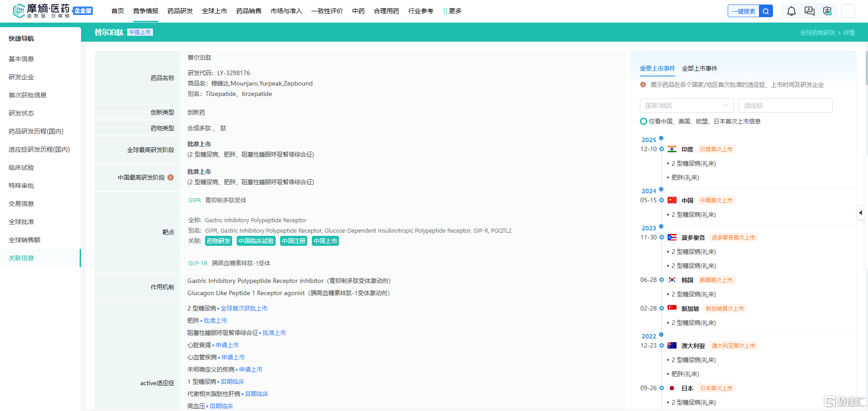Open the 国家/地区 dropdown
868x411 pixels.
pyautogui.click(x=687, y=105)
